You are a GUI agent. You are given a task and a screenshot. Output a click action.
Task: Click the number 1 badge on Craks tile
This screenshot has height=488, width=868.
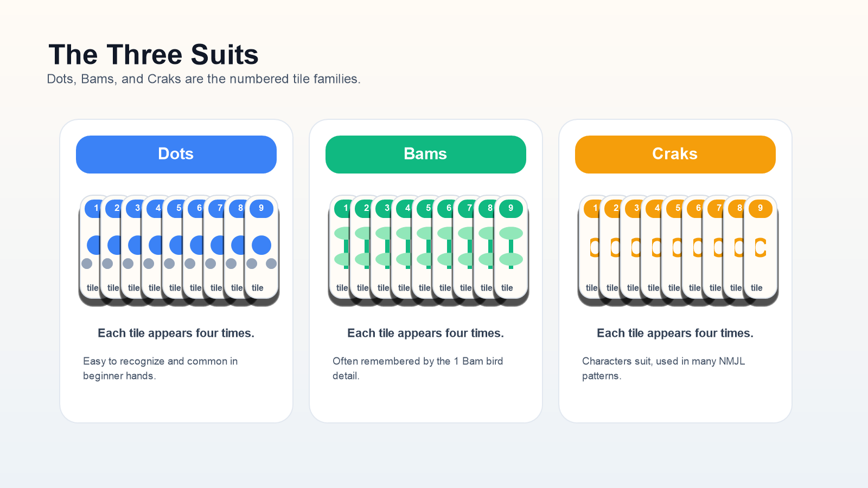(x=591, y=208)
